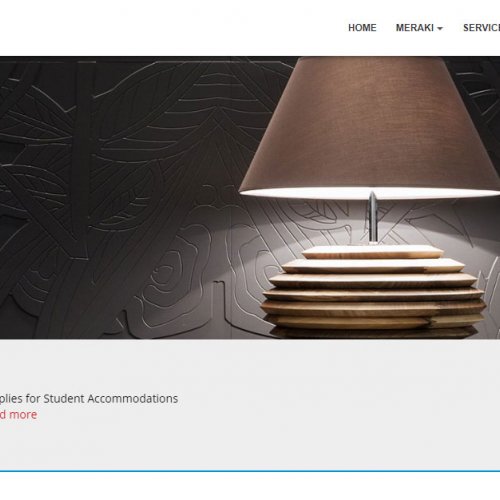The image size is (500, 500).
Task: Go to the HOME page
Action: click(362, 28)
